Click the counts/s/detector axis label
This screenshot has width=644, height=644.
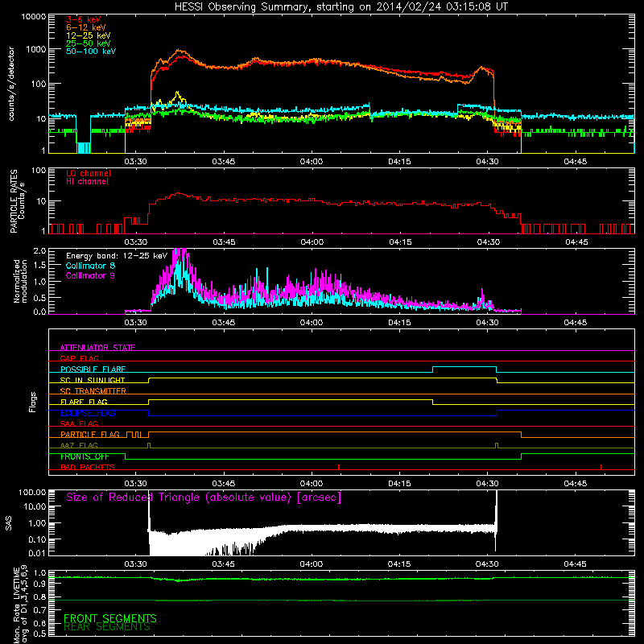click(11, 84)
